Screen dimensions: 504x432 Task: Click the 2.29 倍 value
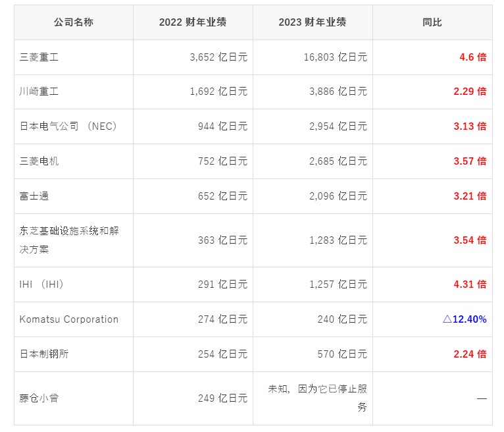click(470, 92)
